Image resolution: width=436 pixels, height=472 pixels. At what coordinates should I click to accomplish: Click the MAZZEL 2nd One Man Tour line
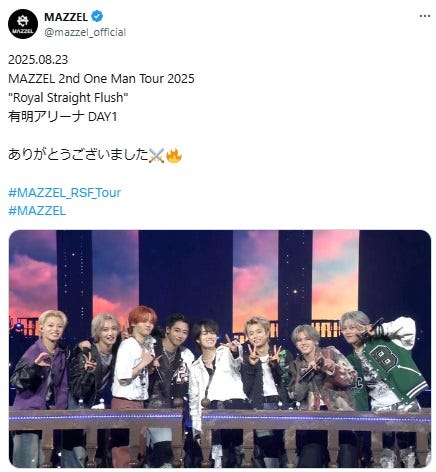pos(101,79)
